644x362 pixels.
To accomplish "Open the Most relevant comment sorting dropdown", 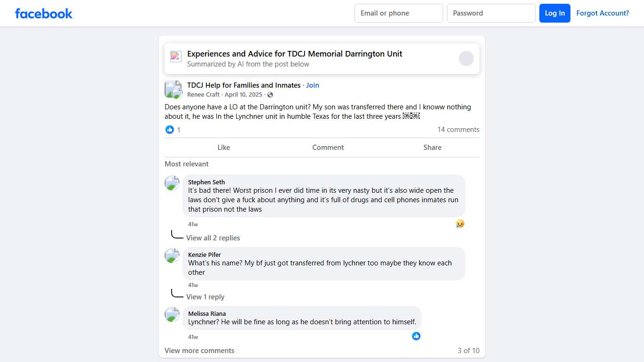I will coord(186,164).
